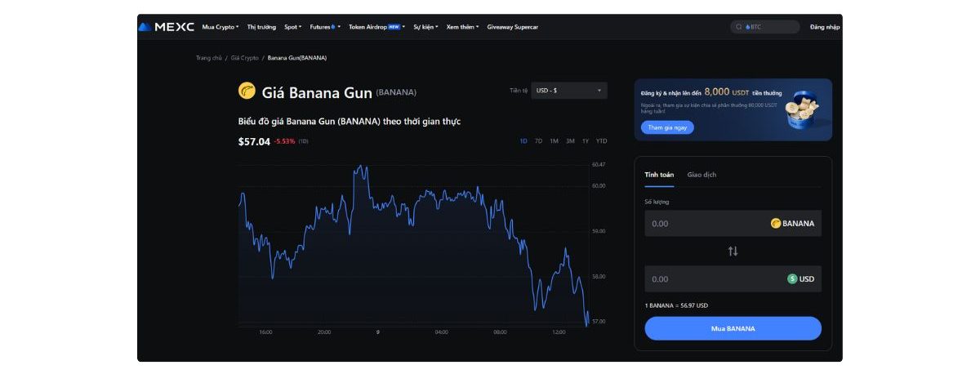Click the search magnifier icon

tap(739, 27)
